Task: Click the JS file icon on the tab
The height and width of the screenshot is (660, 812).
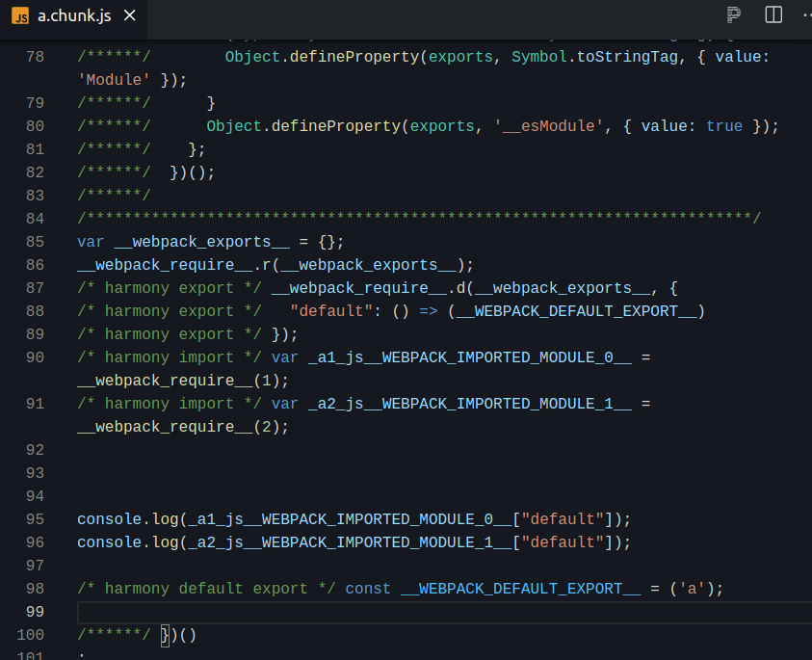Action: [x=20, y=15]
